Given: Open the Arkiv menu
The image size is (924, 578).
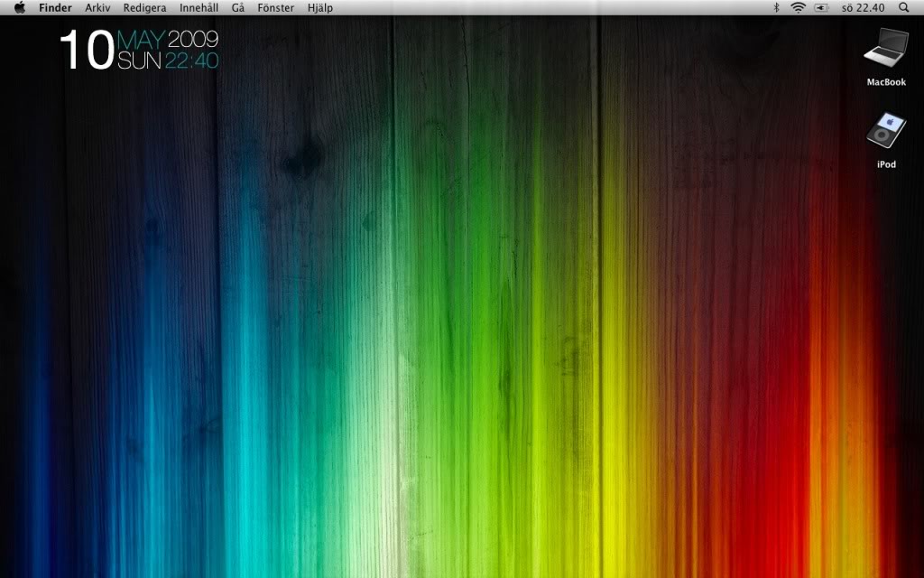Looking at the screenshot, I should 97,8.
